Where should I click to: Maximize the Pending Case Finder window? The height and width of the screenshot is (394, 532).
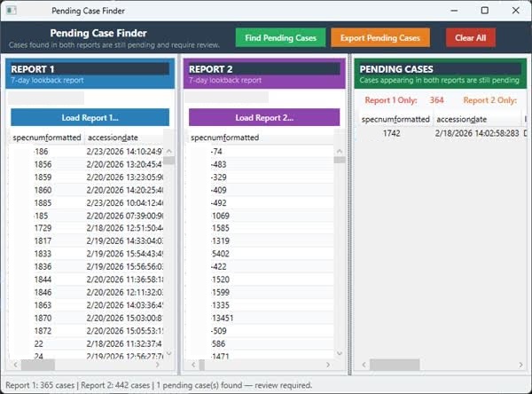pos(484,10)
